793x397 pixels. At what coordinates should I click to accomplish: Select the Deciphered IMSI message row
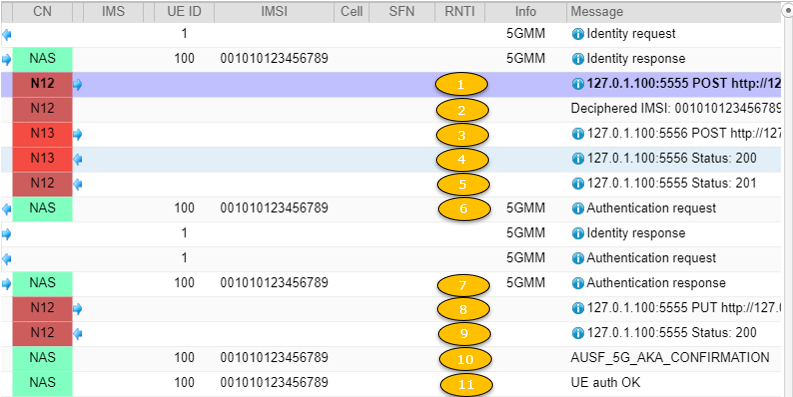pos(392,109)
